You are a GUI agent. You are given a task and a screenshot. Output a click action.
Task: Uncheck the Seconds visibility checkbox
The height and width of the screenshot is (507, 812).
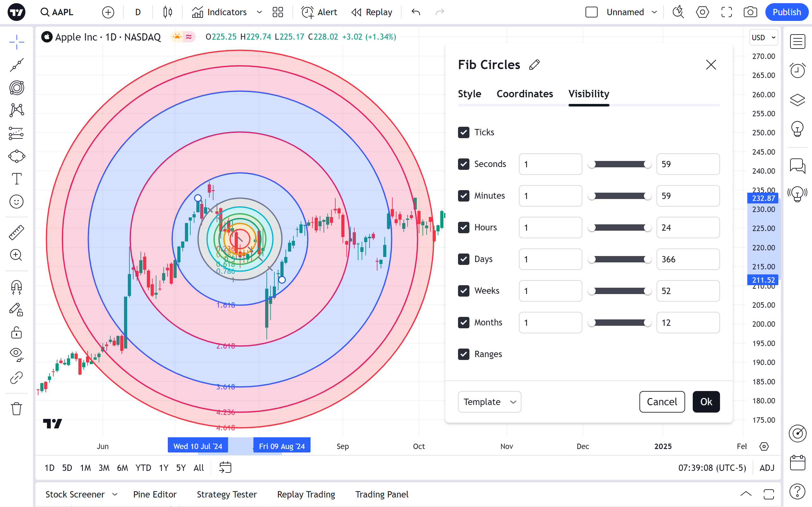click(x=464, y=164)
